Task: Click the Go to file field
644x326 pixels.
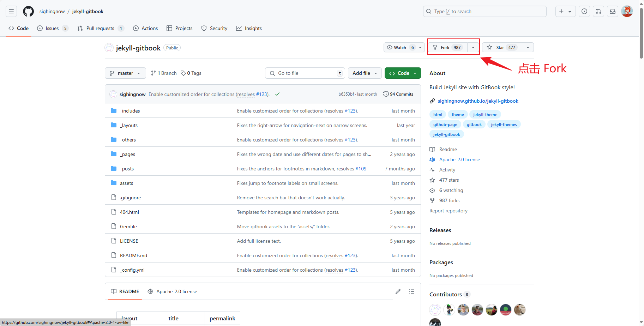Action: [305, 73]
